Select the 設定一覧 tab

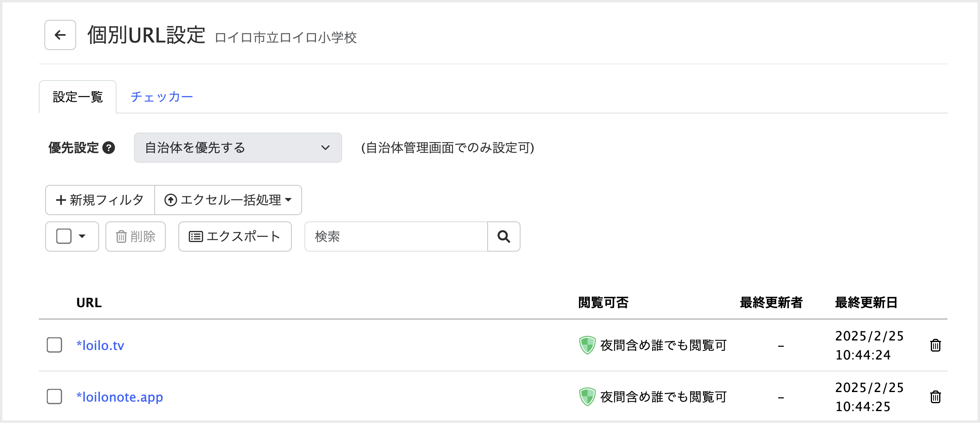tap(78, 97)
